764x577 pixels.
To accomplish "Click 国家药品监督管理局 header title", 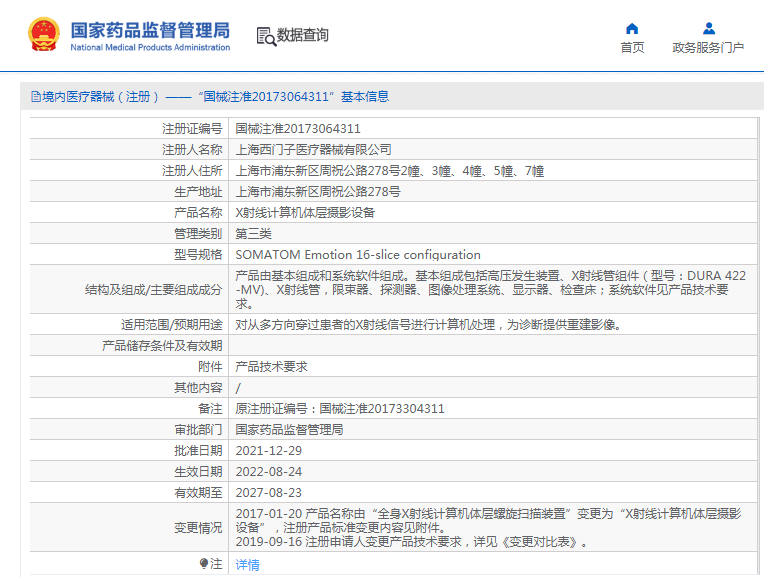I will [150, 30].
